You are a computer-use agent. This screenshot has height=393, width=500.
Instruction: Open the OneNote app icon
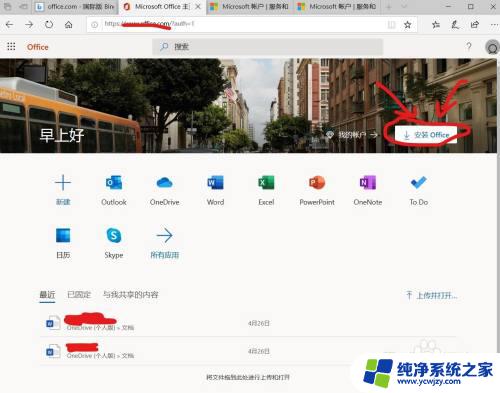[x=368, y=183]
